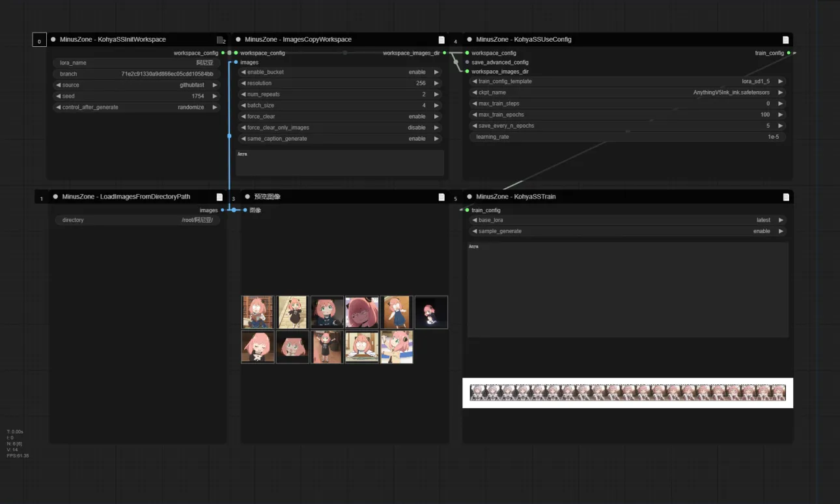Click the save_advanced_config input slot

coord(467,63)
